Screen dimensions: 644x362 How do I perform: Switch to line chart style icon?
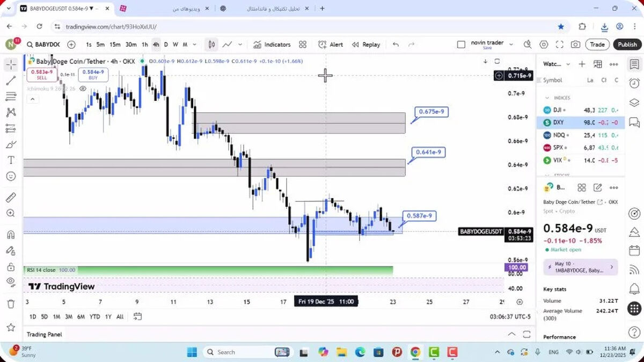[x=228, y=45]
